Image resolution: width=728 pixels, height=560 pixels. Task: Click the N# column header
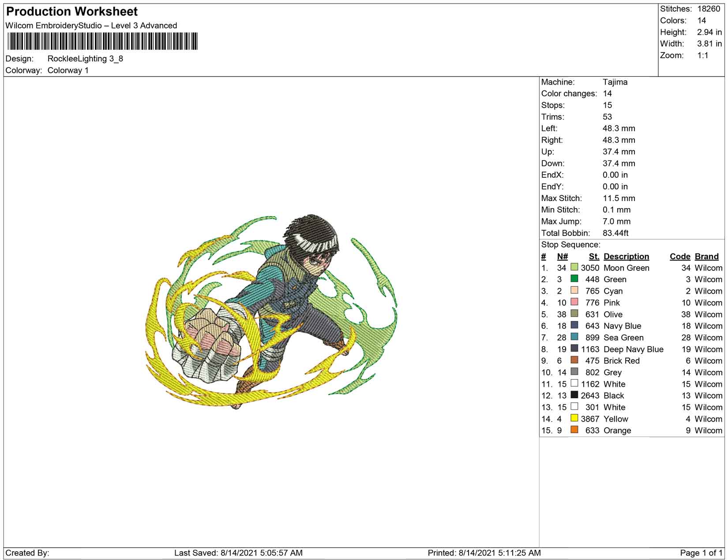562,257
